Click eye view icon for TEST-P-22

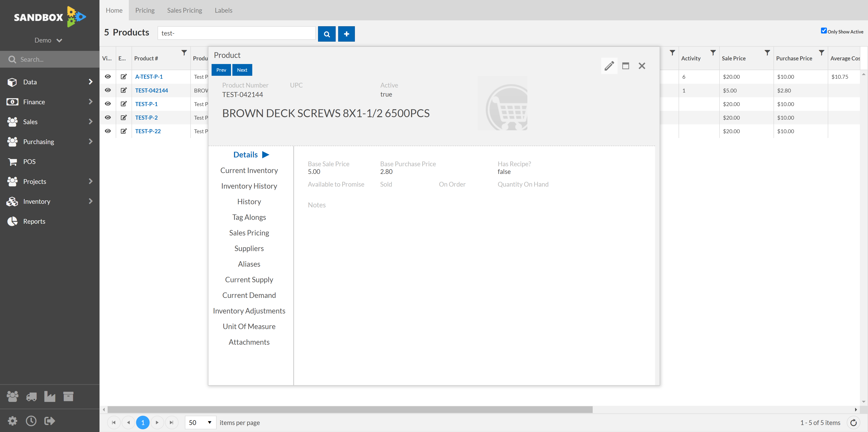pyautogui.click(x=108, y=131)
